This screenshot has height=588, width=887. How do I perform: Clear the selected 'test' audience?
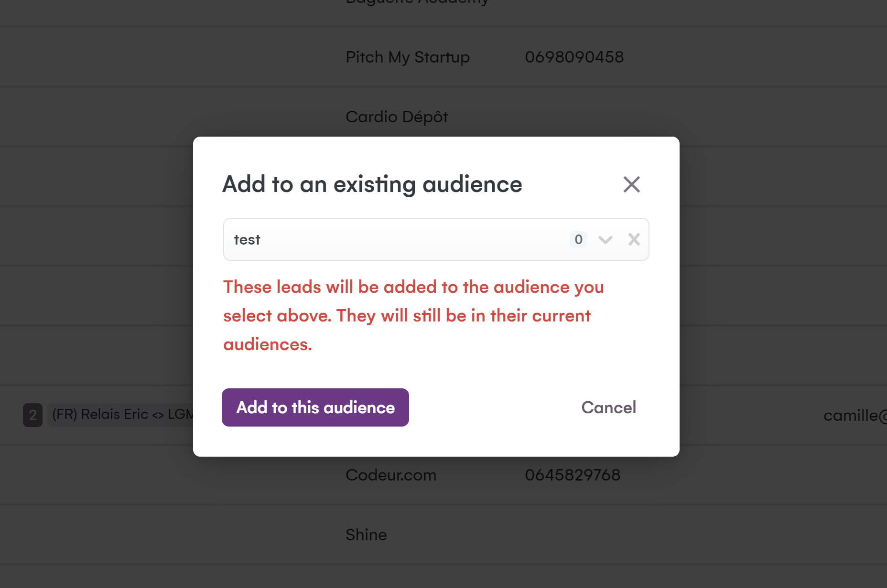634,239
